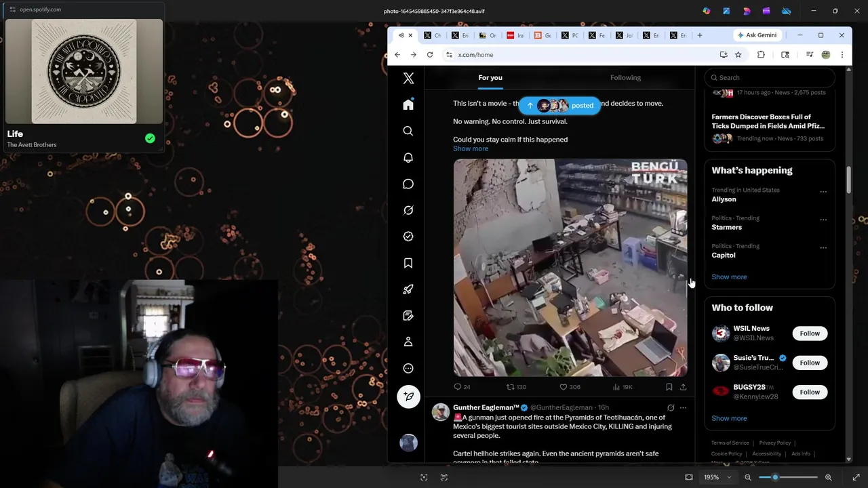This screenshot has width=868, height=488.
Task: Open more options on Gunther Eagleman post
Action: [683, 408]
